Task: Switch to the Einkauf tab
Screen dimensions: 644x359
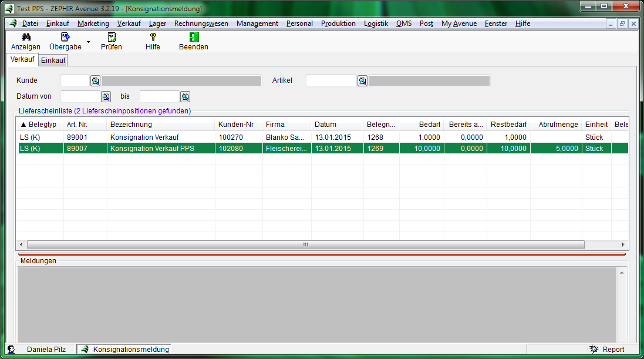Action: [x=53, y=60]
